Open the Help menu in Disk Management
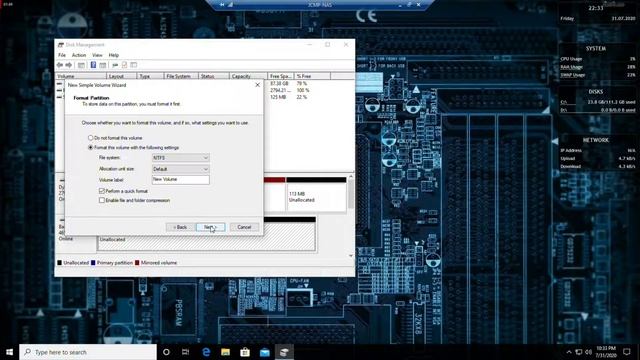Image resolution: width=640 pixels, height=360 pixels. coord(113,55)
